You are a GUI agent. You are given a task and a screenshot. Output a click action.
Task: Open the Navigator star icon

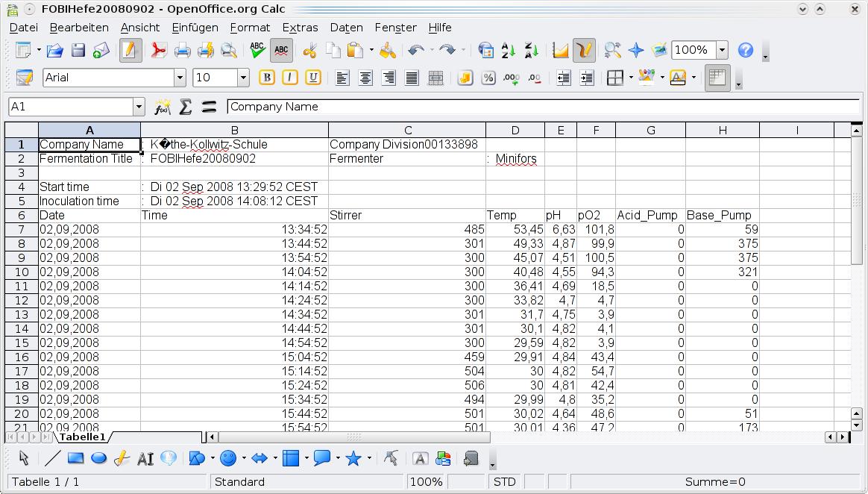[636, 51]
